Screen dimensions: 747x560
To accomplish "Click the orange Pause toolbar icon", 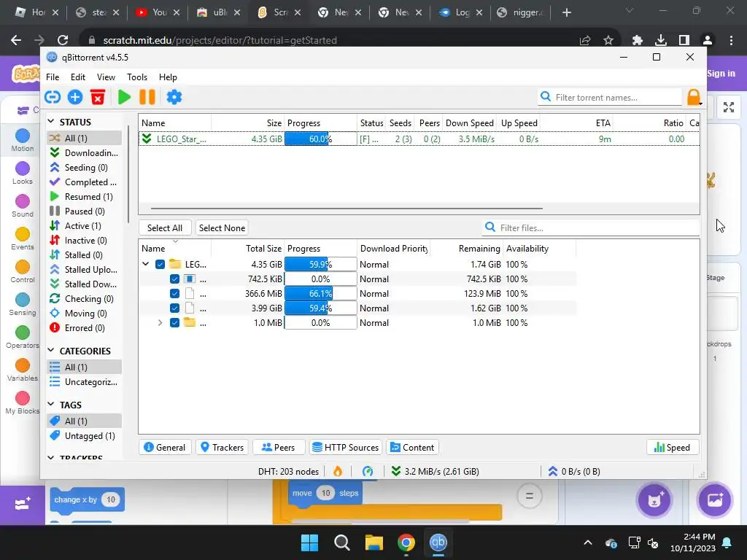I will pos(147,97).
